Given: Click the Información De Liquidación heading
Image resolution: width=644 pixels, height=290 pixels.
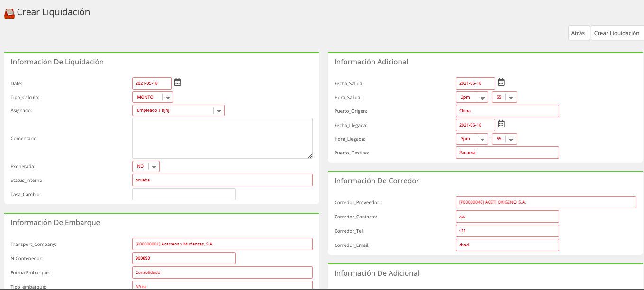Looking at the screenshot, I should 57,62.
